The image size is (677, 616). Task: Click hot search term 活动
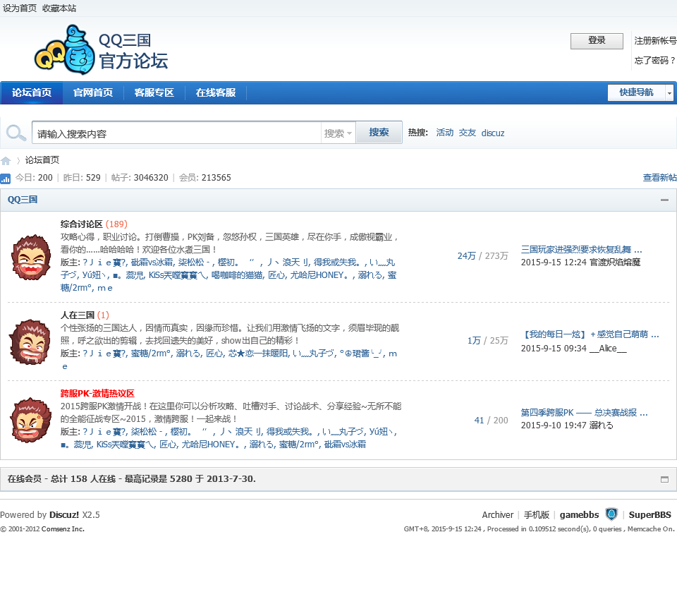(445, 133)
